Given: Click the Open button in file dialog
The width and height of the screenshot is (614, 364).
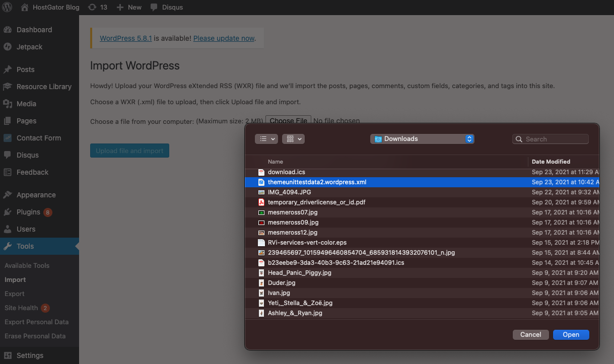Looking at the screenshot, I should 571,334.
